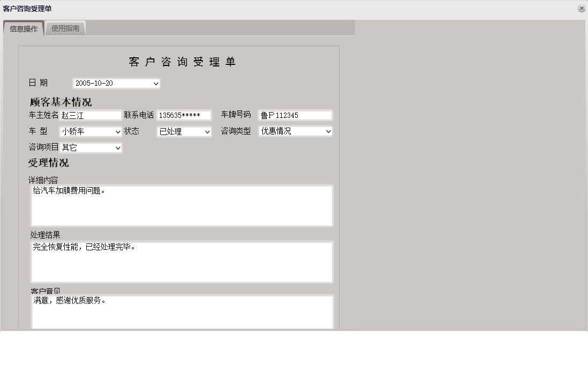The image size is (588, 379).
Task: Select the 处理结果 result text area
Action: coord(182,261)
